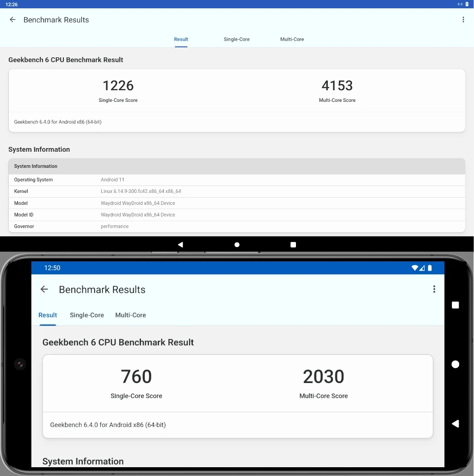
Task: Go back using arrow in upper Waydroid window
Action: (12, 20)
